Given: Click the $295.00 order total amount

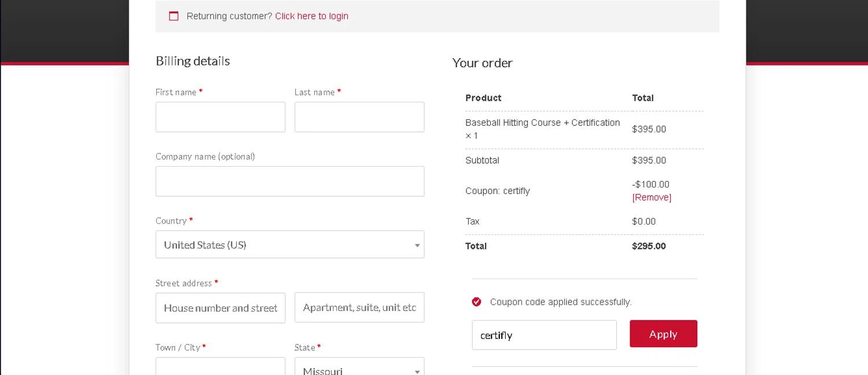Looking at the screenshot, I should [x=649, y=246].
